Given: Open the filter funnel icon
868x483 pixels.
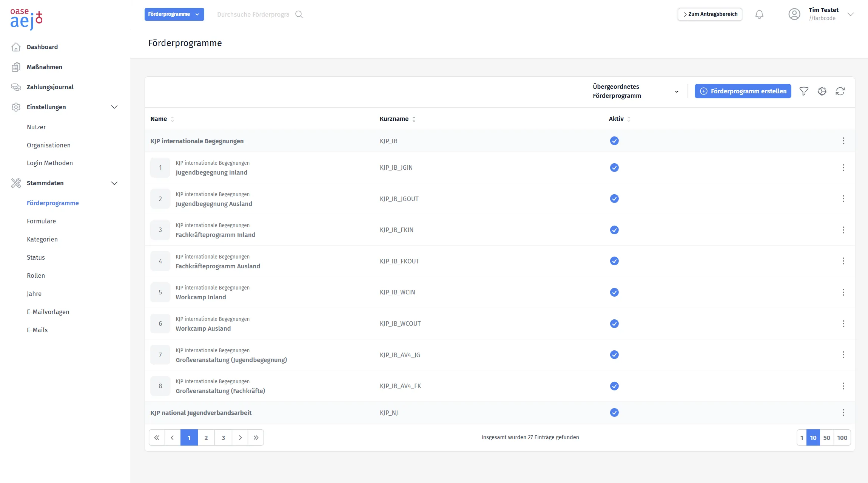Looking at the screenshot, I should (804, 91).
